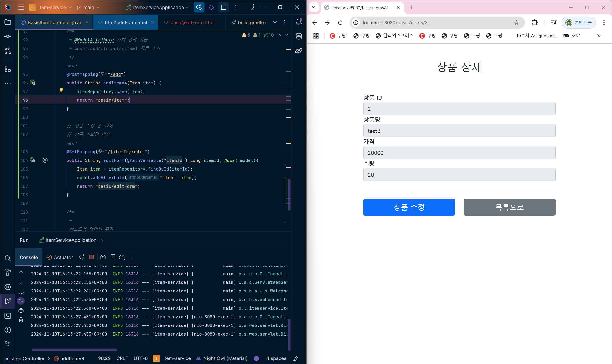Open the Database tool window

[x=298, y=36]
